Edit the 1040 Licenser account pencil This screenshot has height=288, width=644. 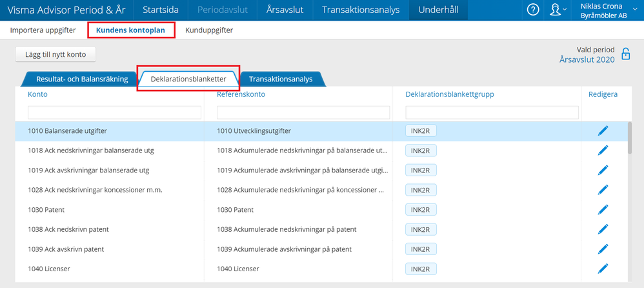point(603,269)
